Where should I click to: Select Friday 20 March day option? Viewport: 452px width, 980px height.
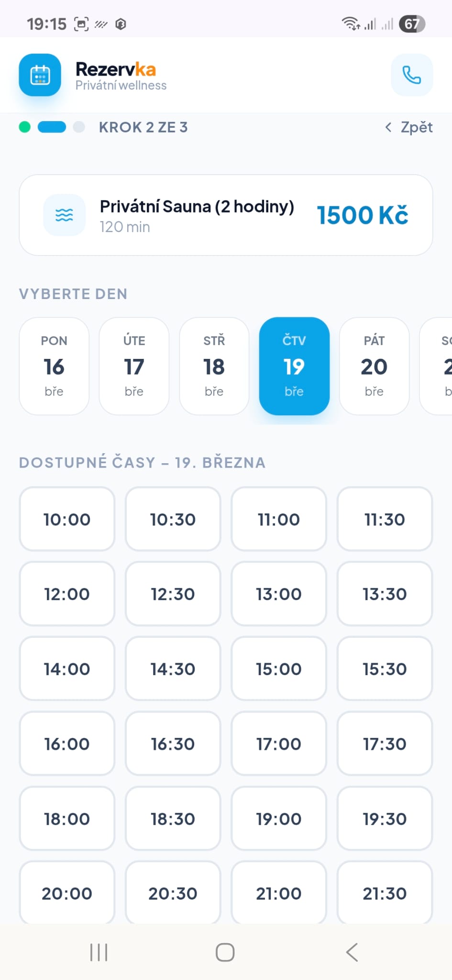click(375, 366)
